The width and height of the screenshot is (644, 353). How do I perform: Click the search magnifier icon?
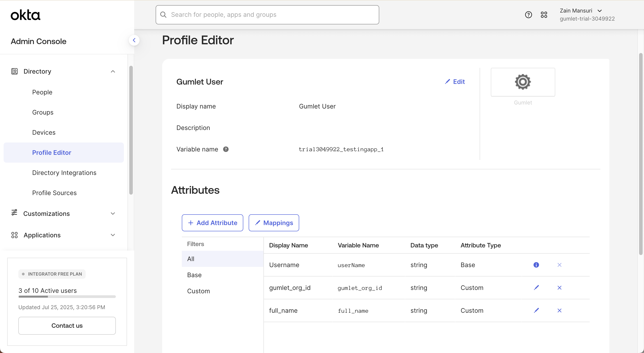tap(163, 15)
